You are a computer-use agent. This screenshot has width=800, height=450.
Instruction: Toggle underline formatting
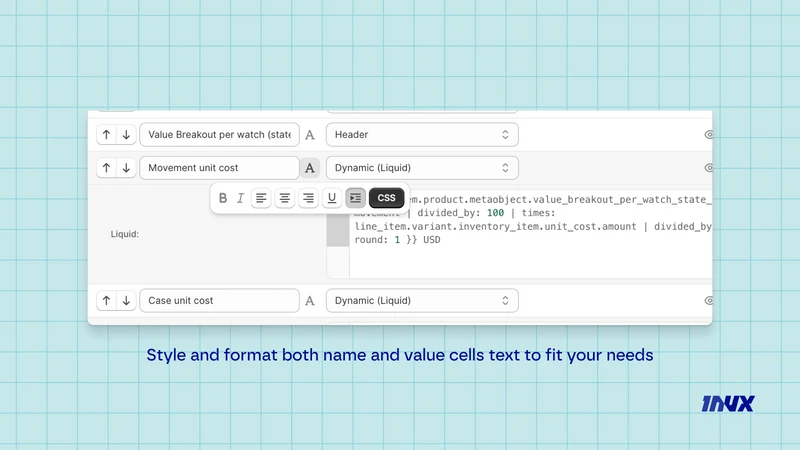[x=332, y=198]
